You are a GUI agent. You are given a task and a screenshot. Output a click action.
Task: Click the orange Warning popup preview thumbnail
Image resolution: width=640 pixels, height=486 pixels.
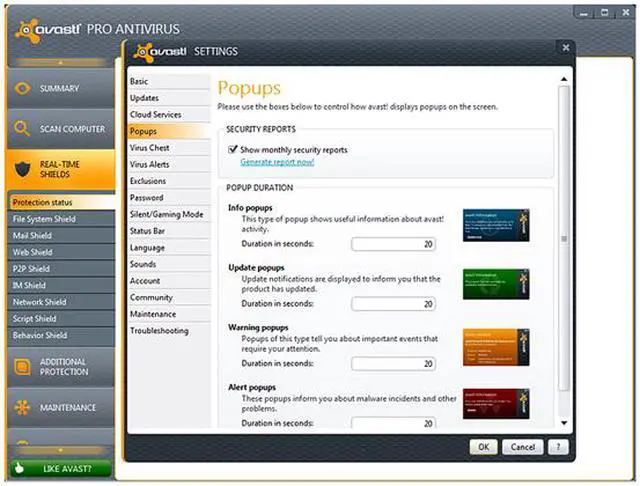coord(496,347)
